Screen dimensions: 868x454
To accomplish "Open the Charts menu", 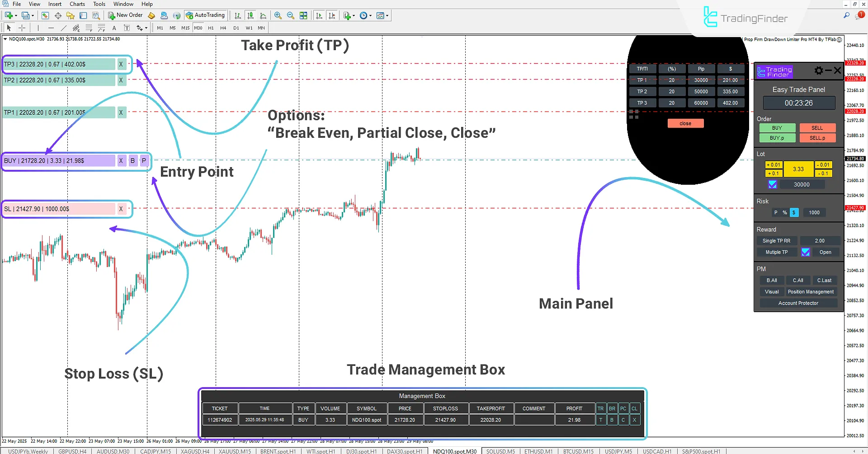I will pyautogui.click(x=77, y=4).
